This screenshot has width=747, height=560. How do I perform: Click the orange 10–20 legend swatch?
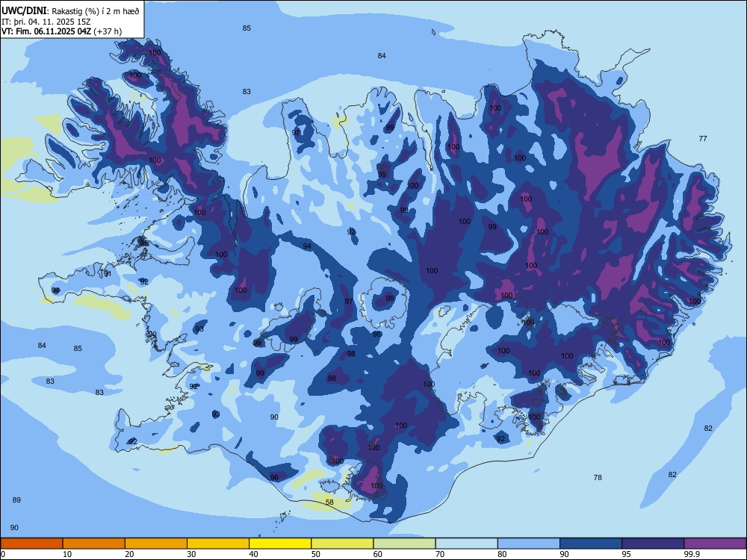point(94,544)
